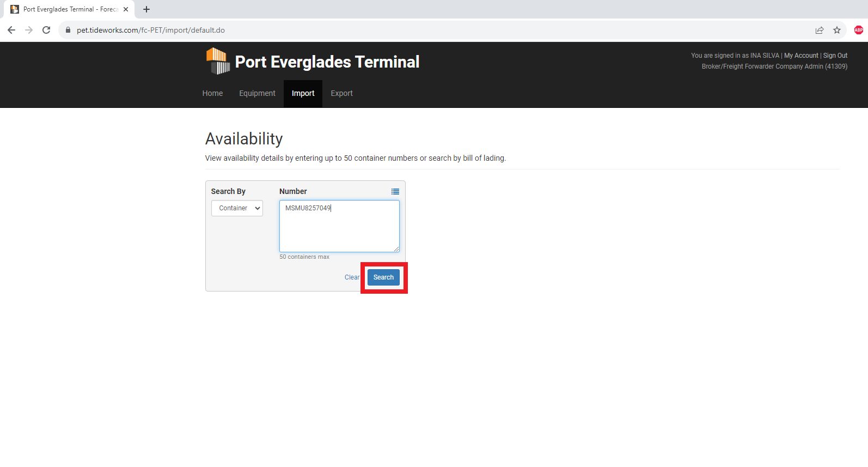Click the share page icon in address bar

[820, 30]
